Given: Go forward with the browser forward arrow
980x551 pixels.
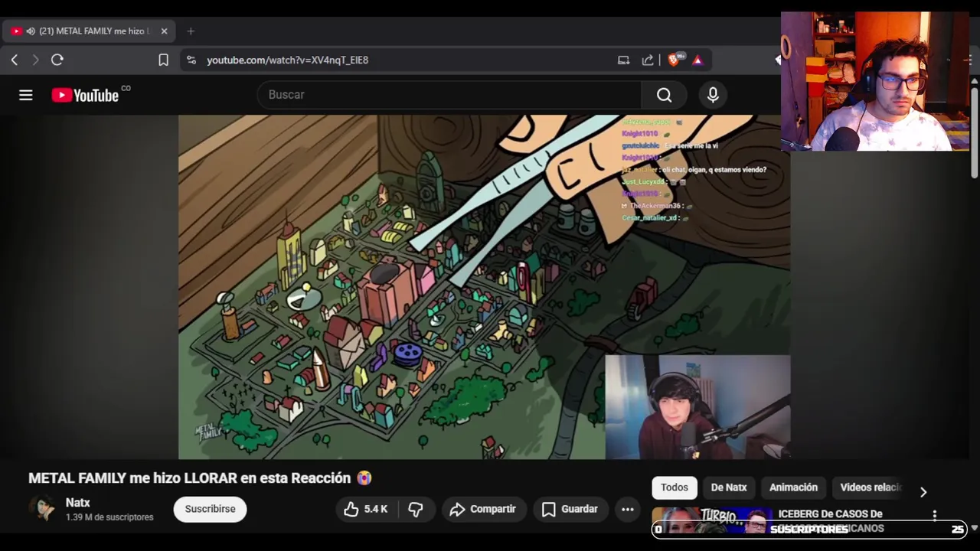Looking at the screenshot, I should [x=35, y=60].
